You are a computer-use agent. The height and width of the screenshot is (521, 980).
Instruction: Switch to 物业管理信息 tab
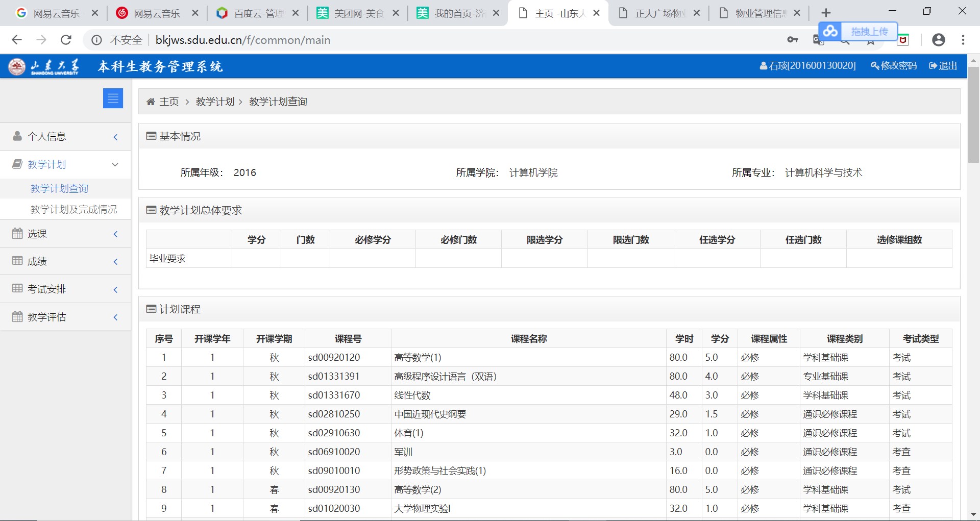(x=759, y=13)
